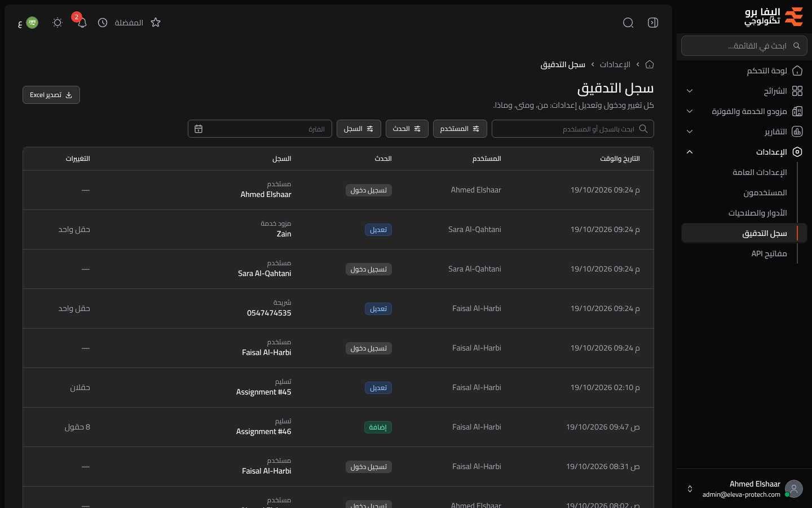Open the global search magnifier icon
Screen dimensions: 812x508
tap(628, 23)
